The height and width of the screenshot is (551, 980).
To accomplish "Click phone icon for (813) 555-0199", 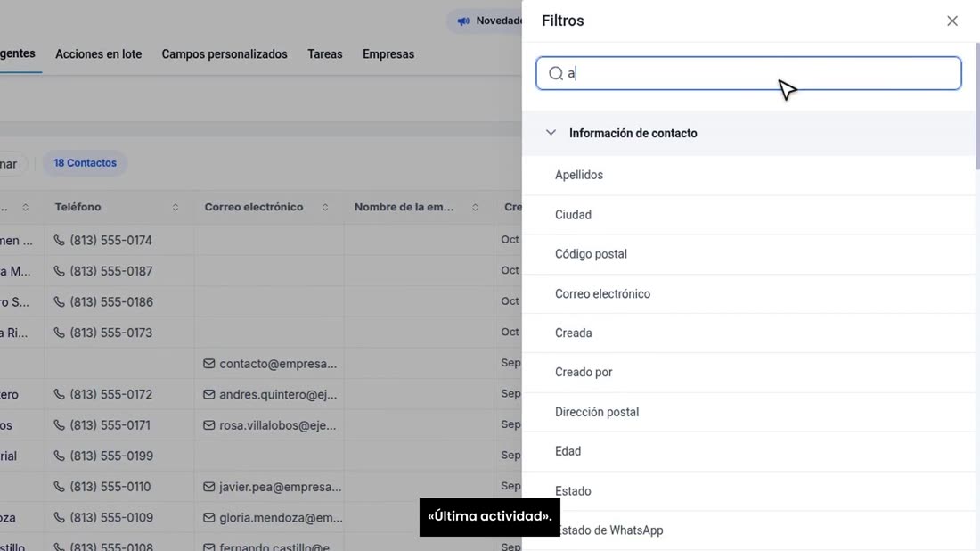I will (x=60, y=456).
